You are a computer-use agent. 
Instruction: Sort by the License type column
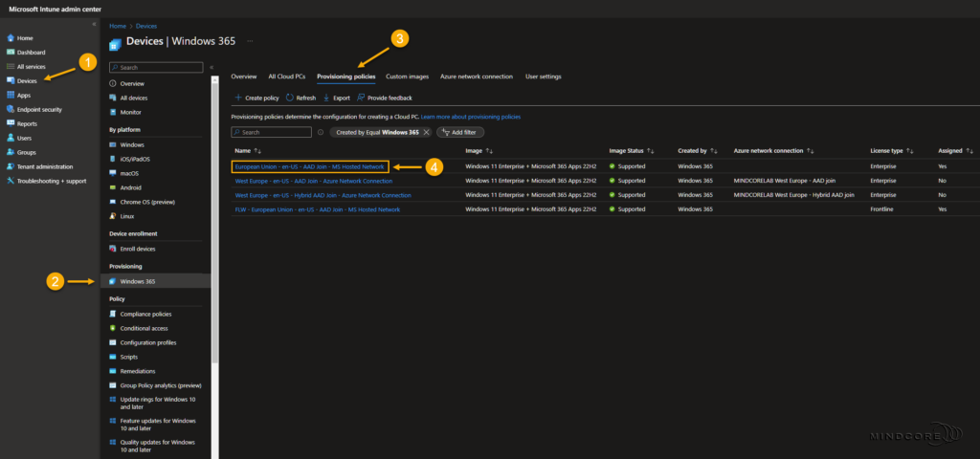tap(893, 151)
